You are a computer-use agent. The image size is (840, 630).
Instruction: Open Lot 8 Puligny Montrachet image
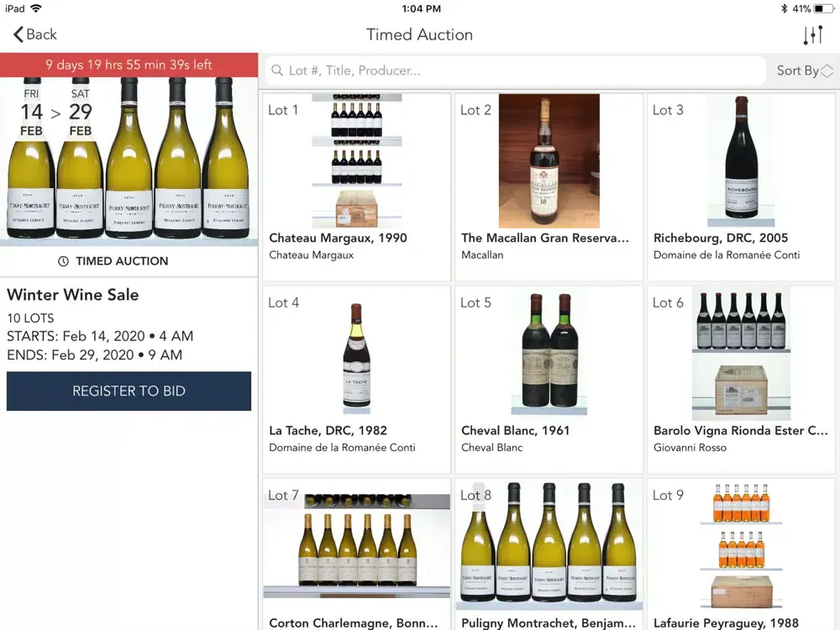[x=549, y=545]
